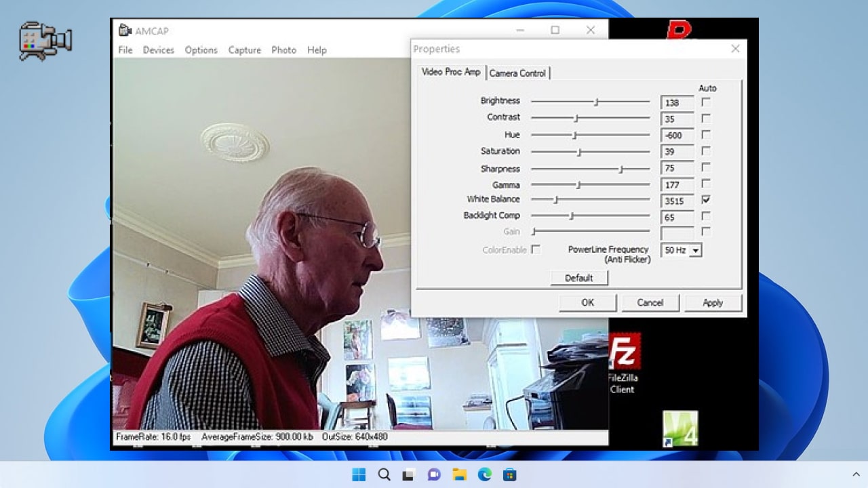
Task: Open the Help menu
Action: (x=317, y=50)
